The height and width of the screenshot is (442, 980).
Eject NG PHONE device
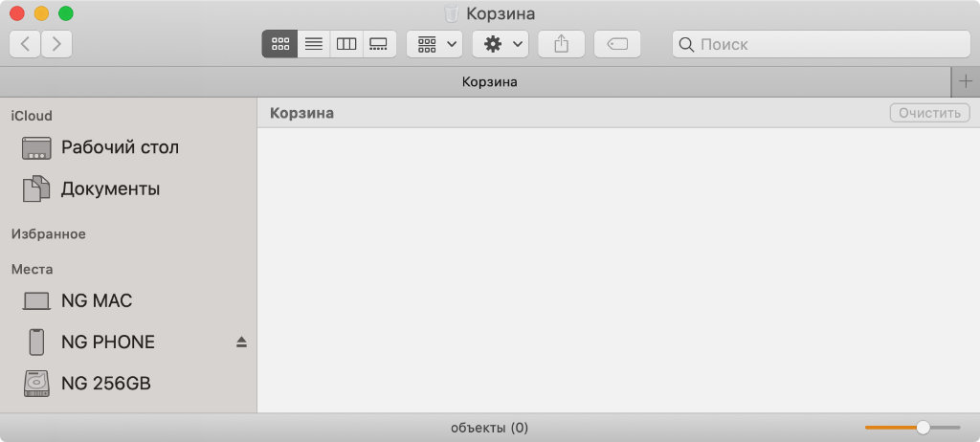tap(241, 342)
